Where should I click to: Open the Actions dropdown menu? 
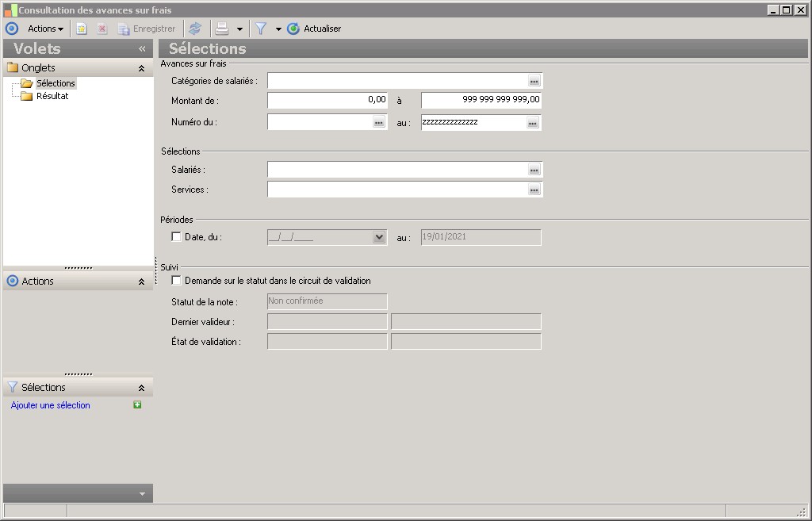pos(45,29)
